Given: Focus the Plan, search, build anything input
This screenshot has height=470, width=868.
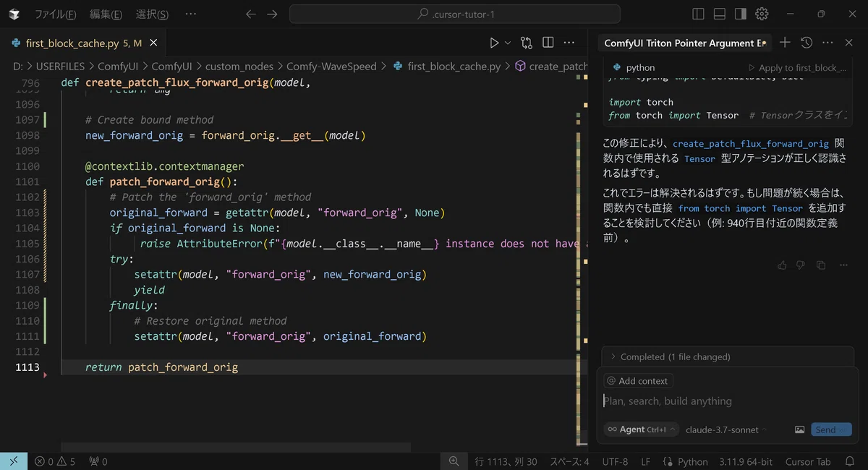Looking at the screenshot, I should tap(729, 401).
